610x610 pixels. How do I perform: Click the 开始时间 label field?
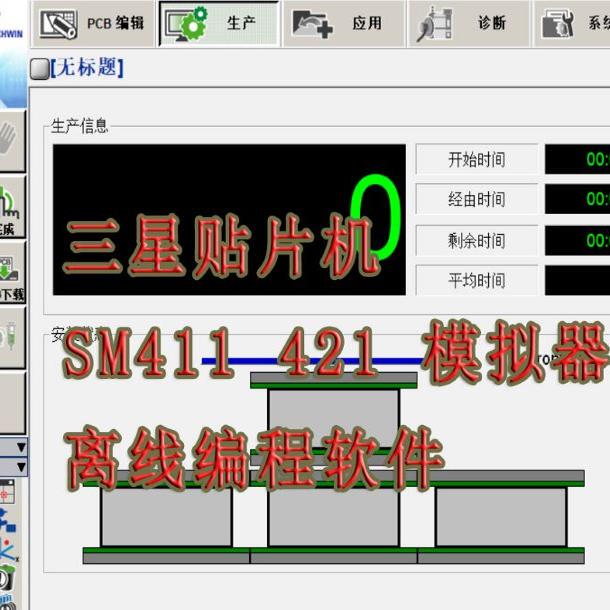coord(477,160)
